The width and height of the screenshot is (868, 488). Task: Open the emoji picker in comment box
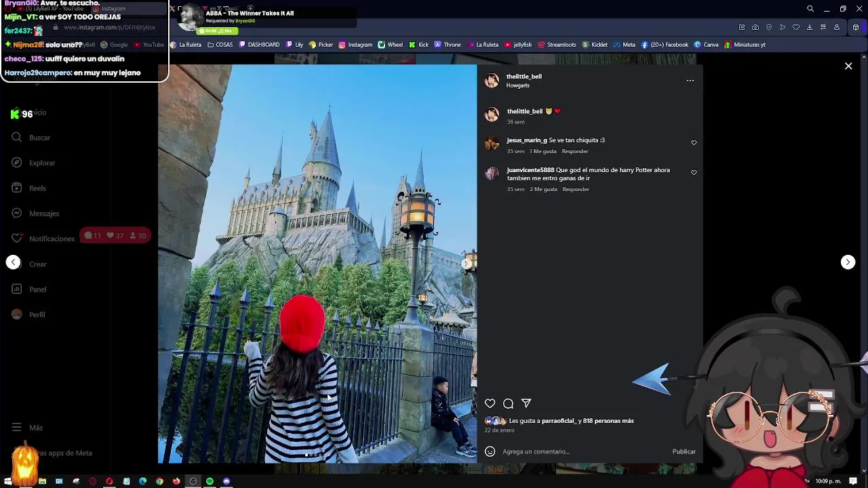coord(490,451)
